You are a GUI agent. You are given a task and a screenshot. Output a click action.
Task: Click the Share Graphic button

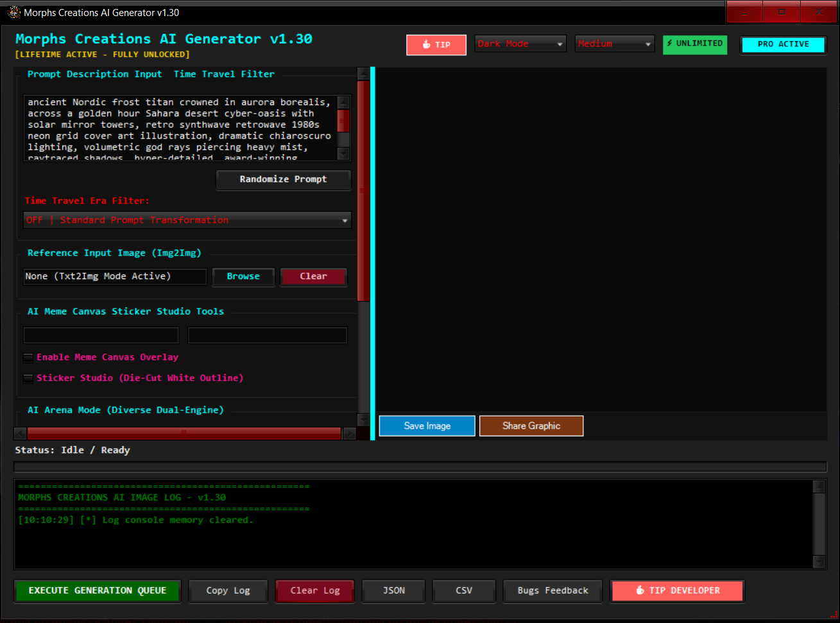pos(531,426)
